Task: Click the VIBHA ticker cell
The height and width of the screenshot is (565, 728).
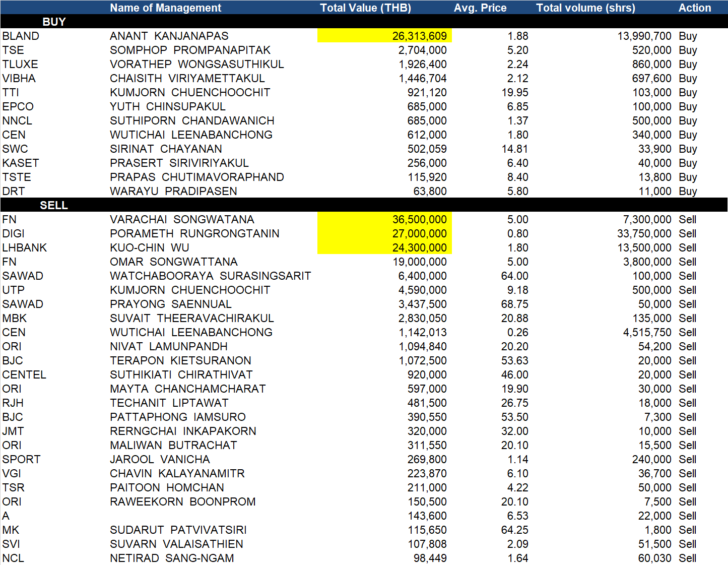Action: pyautogui.click(x=19, y=78)
